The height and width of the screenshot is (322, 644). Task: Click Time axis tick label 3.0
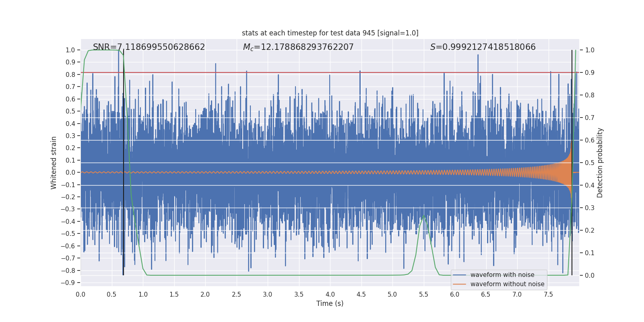click(x=268, y=294)
